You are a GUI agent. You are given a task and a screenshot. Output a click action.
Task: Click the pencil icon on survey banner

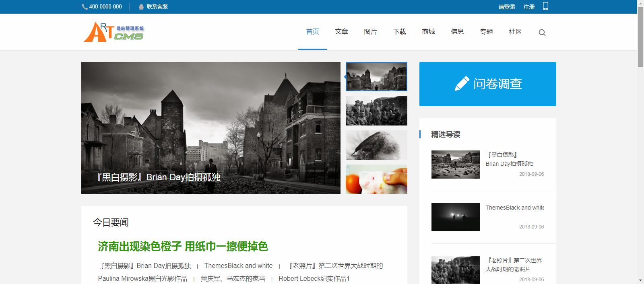pyautogui.click(x=462, y=84)
